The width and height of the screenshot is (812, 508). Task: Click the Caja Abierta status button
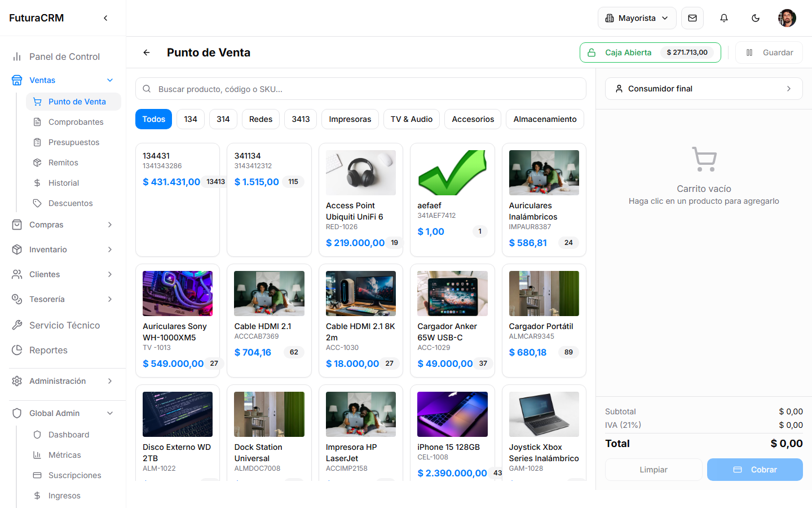tap(650, 52)
